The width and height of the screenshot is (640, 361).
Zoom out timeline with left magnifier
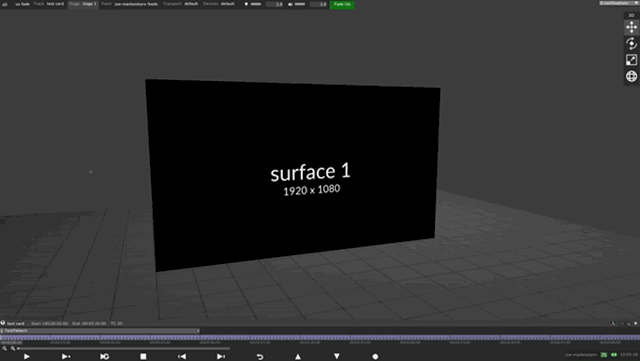(x=4, y=348)
